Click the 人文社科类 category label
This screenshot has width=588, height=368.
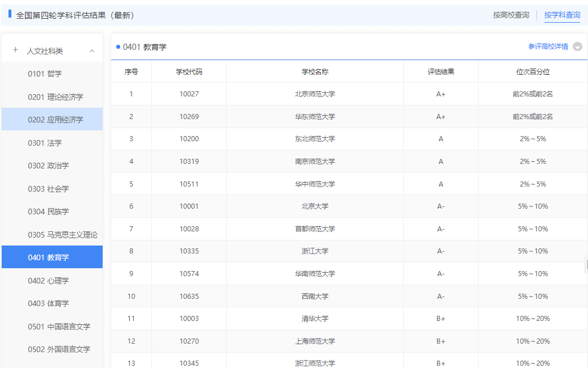tap(45, 51)
